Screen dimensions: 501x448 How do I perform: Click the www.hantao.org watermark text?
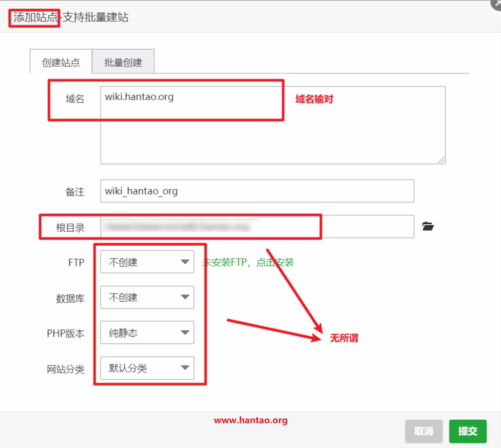[250, 420]
